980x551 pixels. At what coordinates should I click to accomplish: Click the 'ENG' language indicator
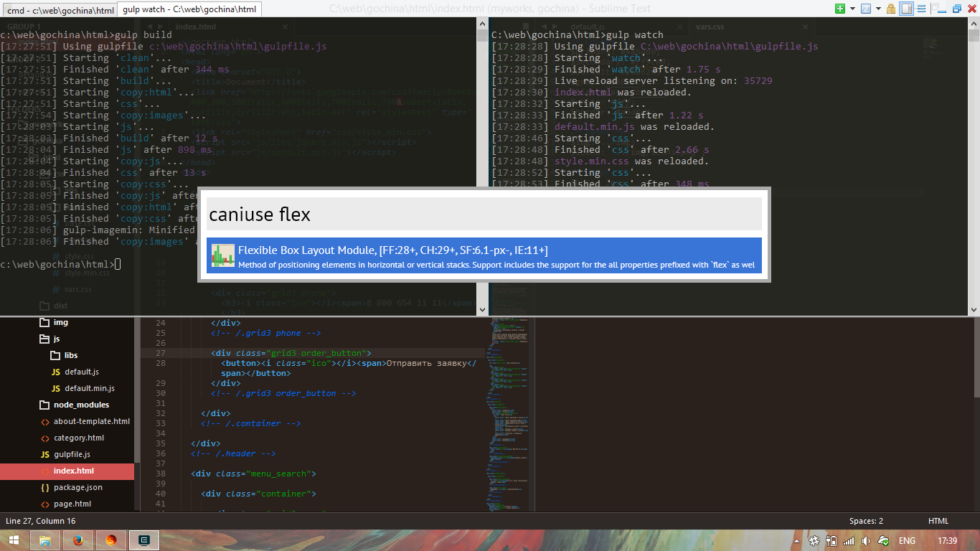coord(907,540)
